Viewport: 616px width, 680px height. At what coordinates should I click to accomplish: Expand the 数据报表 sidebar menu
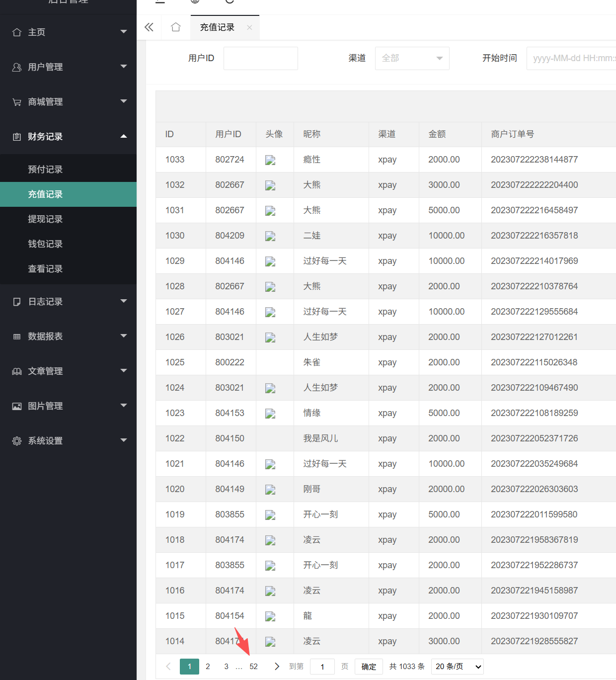(68, 337)
